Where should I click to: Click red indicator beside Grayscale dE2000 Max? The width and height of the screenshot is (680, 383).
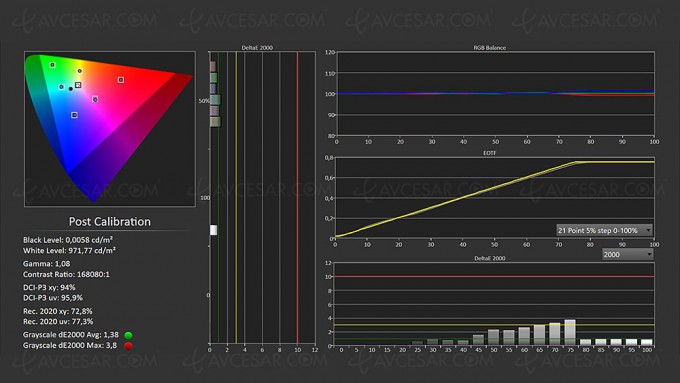[128, 346]
